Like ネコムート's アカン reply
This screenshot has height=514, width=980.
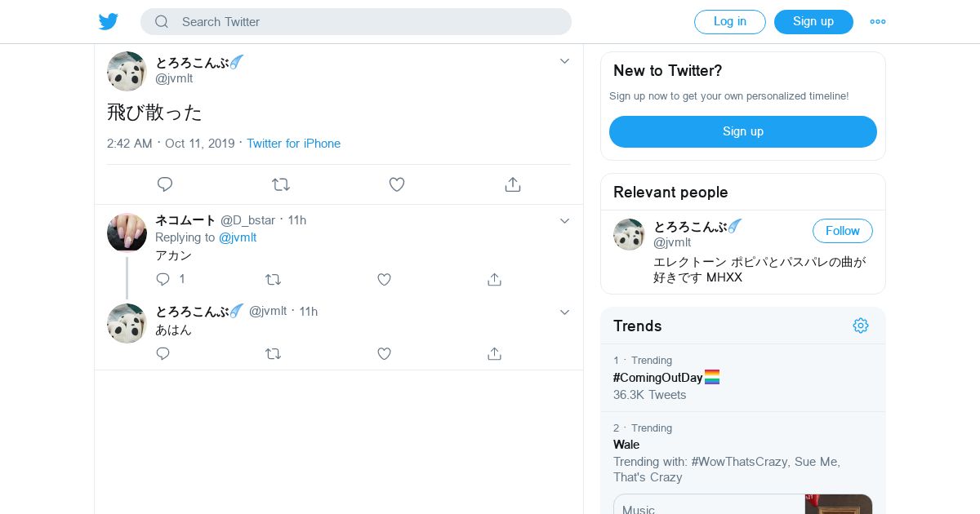385,279
